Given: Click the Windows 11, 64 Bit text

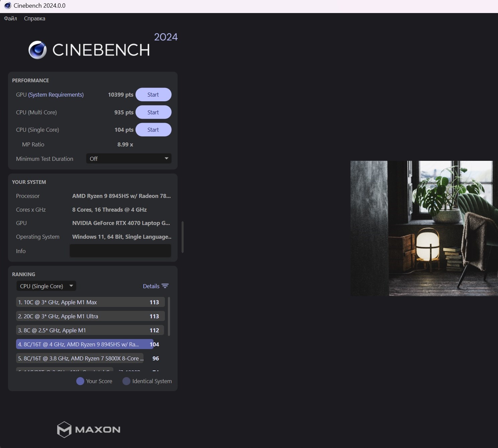Looking at the screenshot, I should tap(122, 237).
